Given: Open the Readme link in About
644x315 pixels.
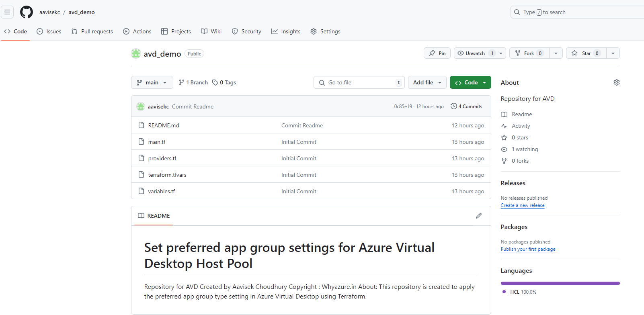Looking at the screenshot, I should 517,114.
